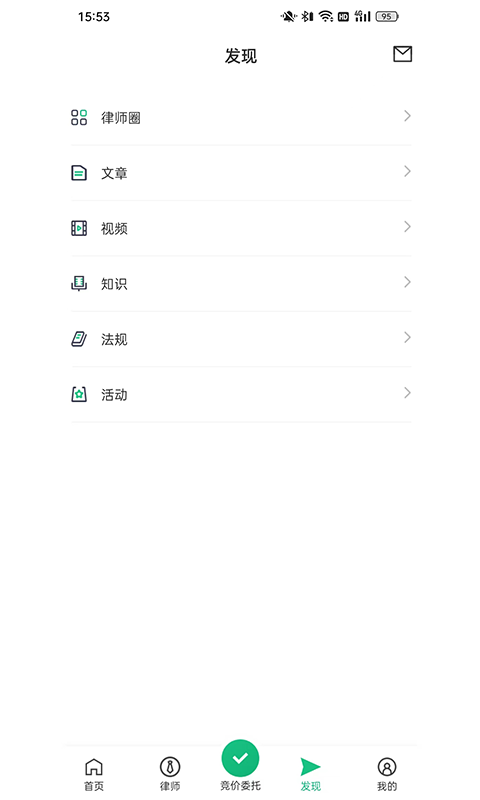Select the 发现 tab in bottom bar
Viewport: 480px width, 800px height.
point(310,774)
